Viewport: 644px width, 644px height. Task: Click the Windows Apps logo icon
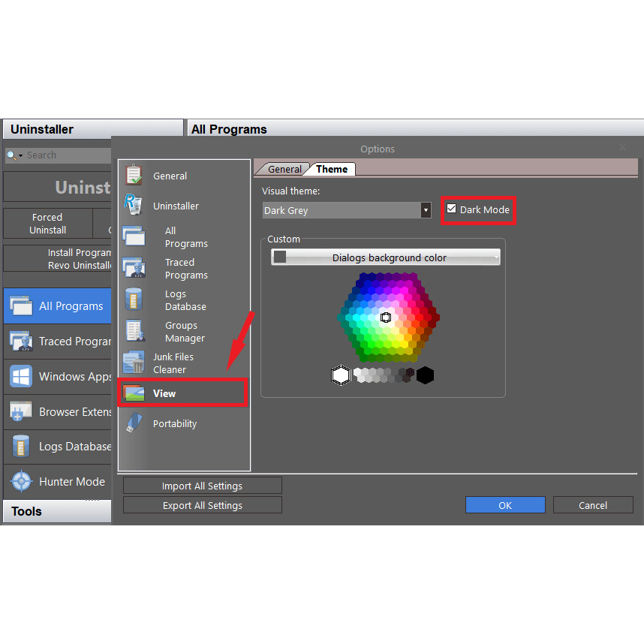click(x=21, y=376)
